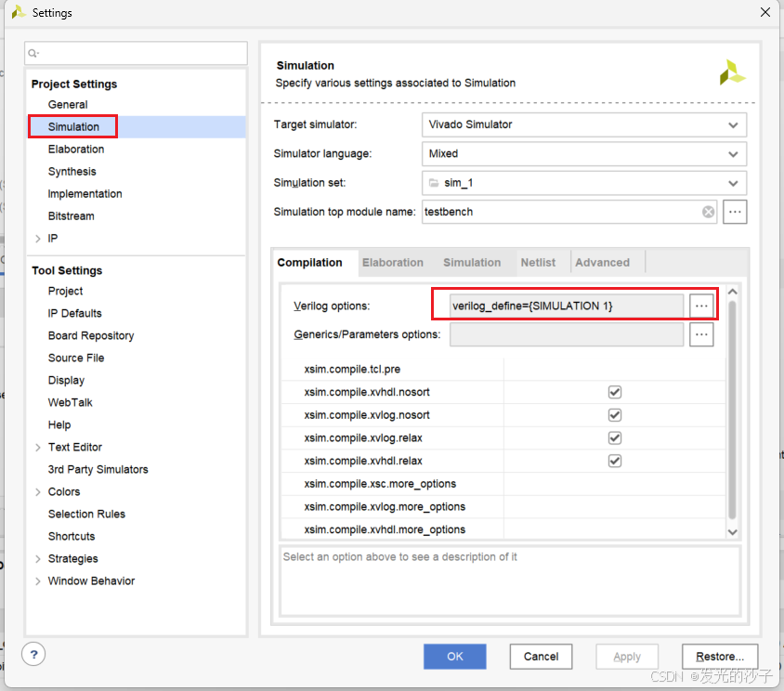The image size is (784, 691).
Task: Select Selection Rules in Tool Settings
Action: pyautogui.click(x=86, y=514)
